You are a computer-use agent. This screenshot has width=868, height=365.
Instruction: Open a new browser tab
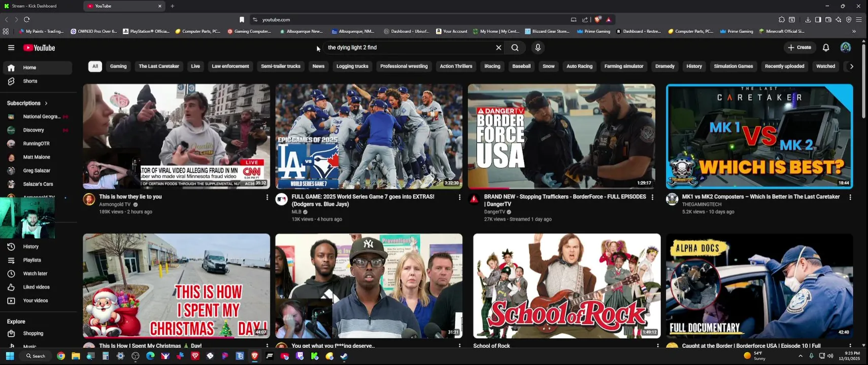[x=173, y=6]
